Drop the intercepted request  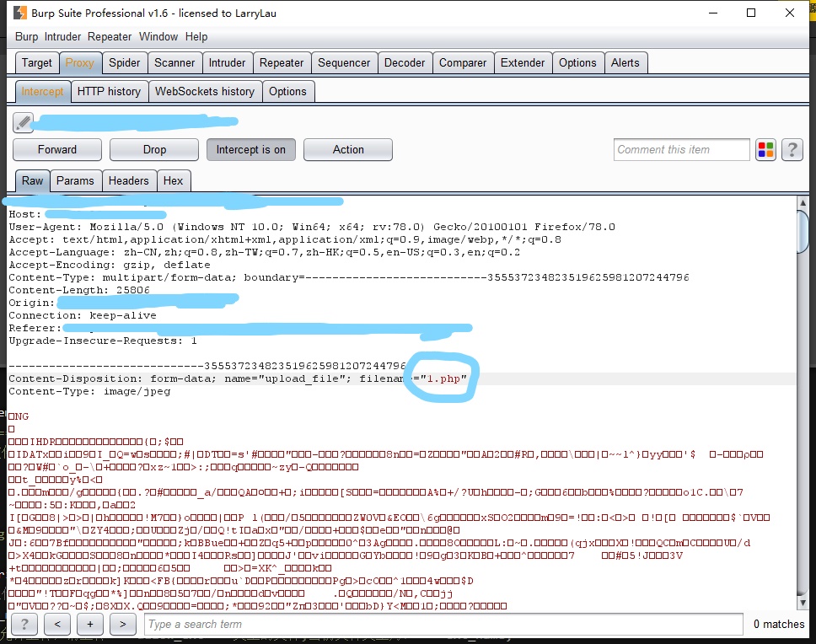(x=154, y=150)
